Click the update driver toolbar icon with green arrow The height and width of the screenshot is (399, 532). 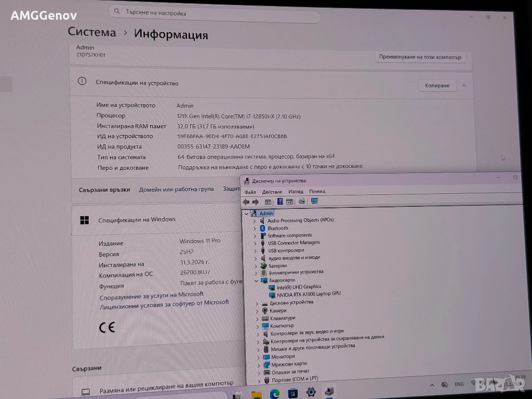click(302, 202)
